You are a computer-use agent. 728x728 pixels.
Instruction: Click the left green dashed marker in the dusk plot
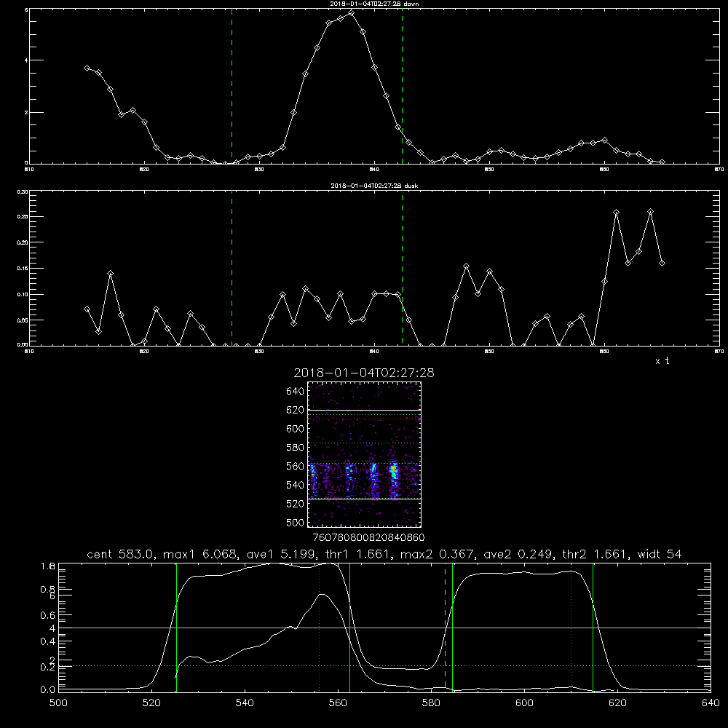pos(232,268)
